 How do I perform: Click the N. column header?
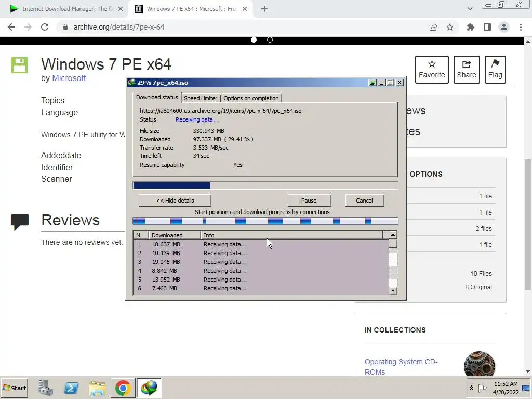pyautogui.click(x=141, y=235)
